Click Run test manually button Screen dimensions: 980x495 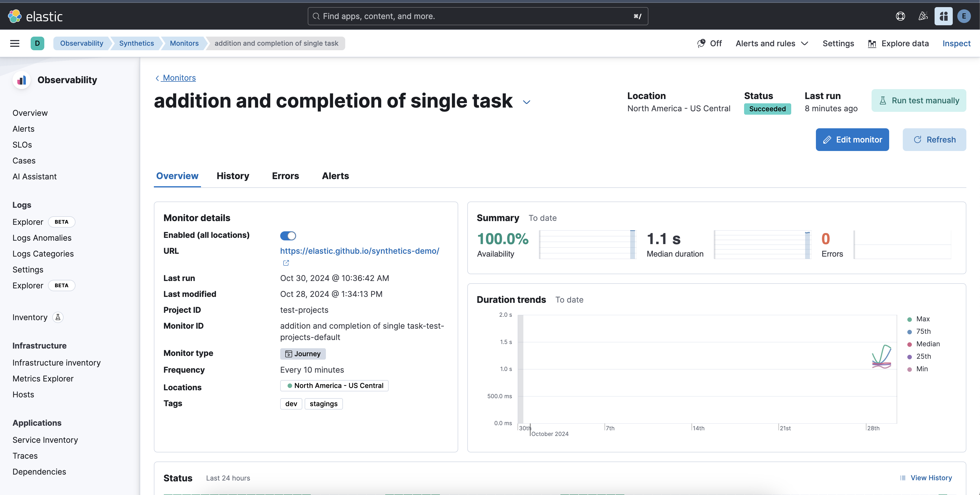918,100
